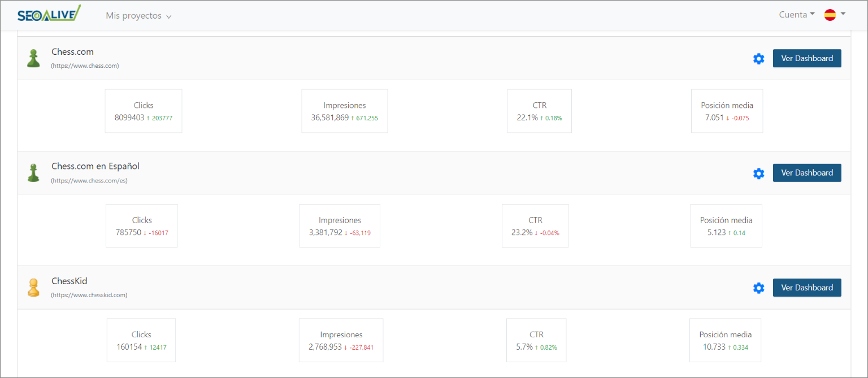The image size is (868, 378).
Task: Open the Cuenta dropdown
Action: coord(797,14)
